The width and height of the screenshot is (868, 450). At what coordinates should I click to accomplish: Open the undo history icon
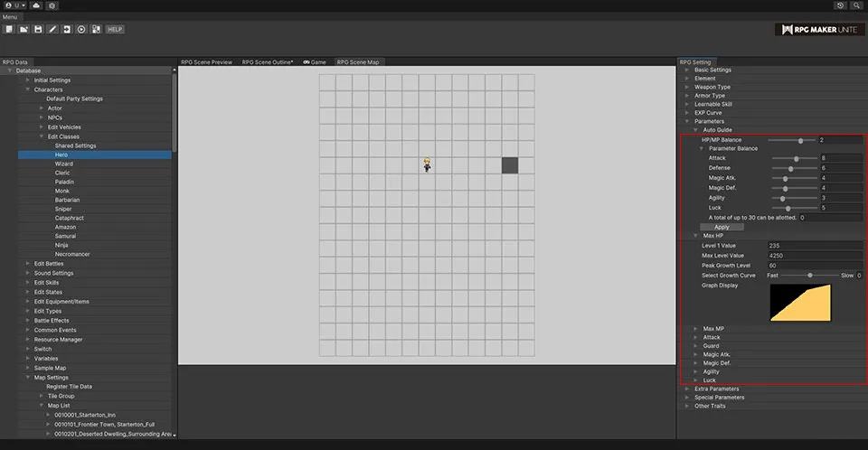coord(841,5)
